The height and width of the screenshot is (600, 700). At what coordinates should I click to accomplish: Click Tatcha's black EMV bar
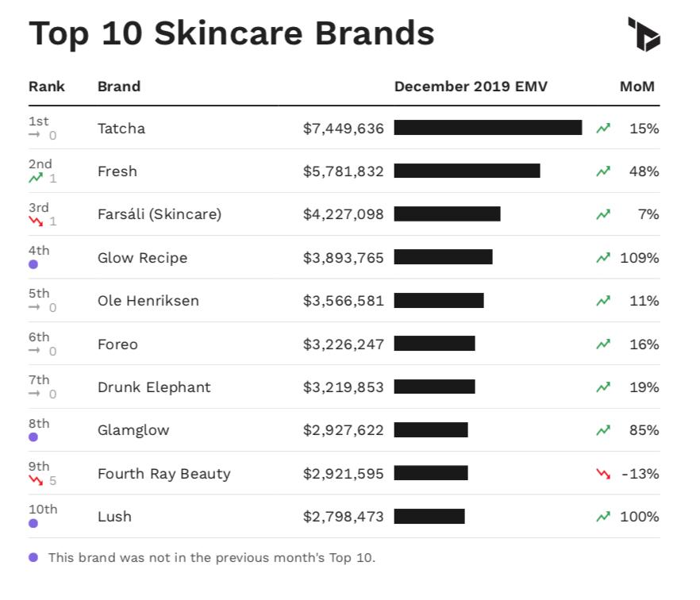(x=487, y=128)
